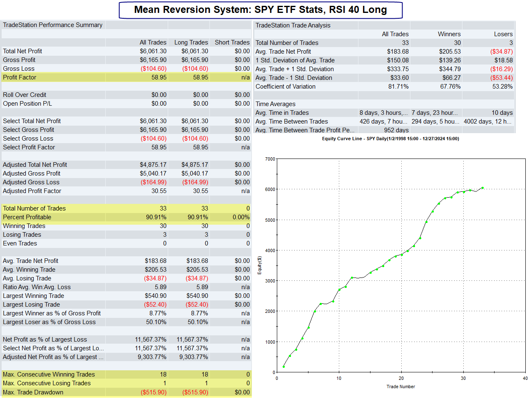Click the Equity($) vertical axis label
This screenshot has height=399, width=532.
(x=260, y=265)
